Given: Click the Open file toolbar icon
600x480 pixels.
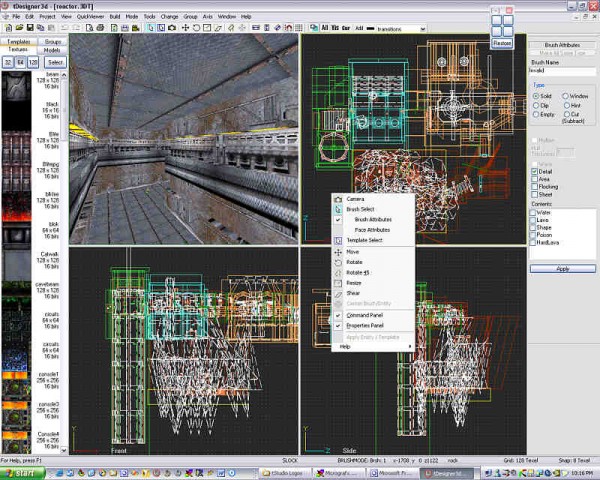Looking at the screenshot, I should pyautogui.click(x=17, y=29).
